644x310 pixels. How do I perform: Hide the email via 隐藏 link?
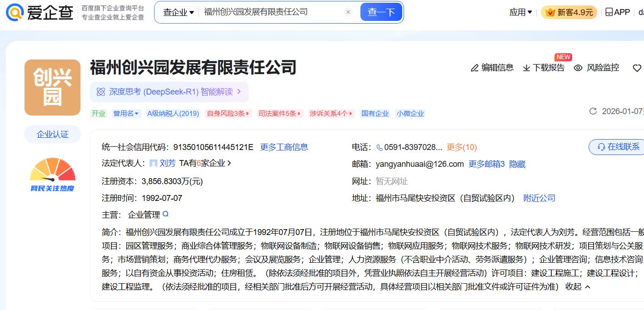pos(517,164)
